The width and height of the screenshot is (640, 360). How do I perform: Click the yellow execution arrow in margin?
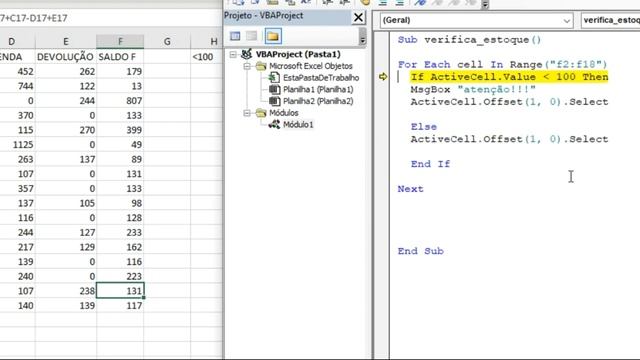point(383,77)
